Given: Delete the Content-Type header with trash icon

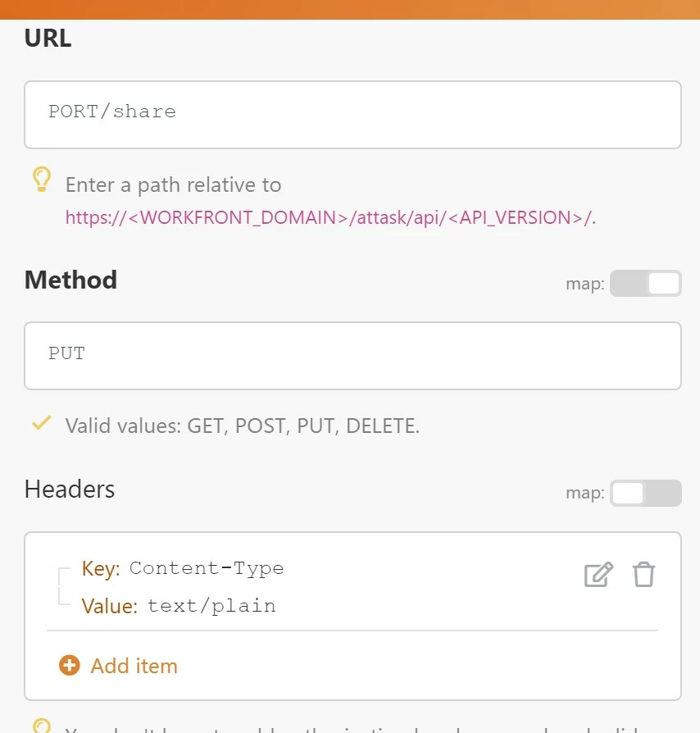Looking at the screenshot, I should [x=643, y=574].
